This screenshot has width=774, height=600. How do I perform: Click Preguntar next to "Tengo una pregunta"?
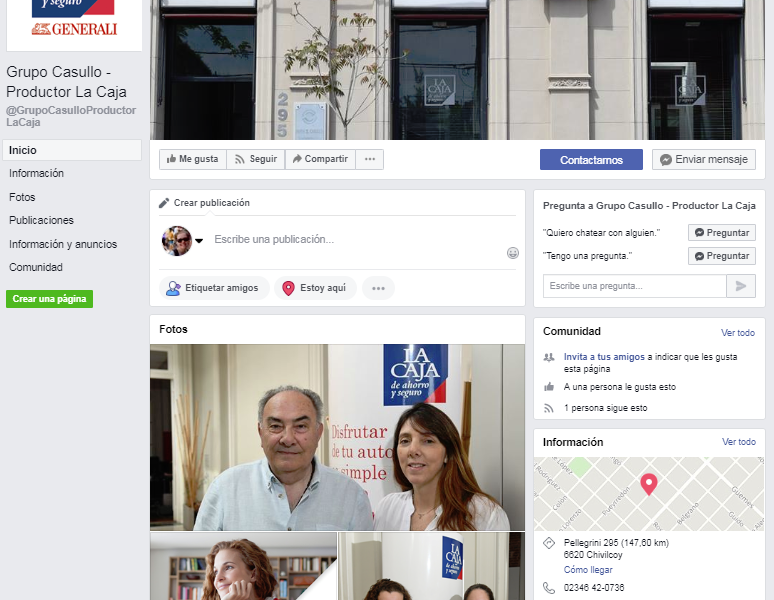(722, 256)
